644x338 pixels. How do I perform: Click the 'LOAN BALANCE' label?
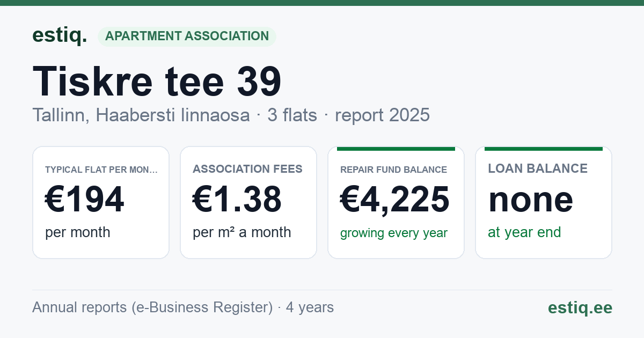pos(538,169)
